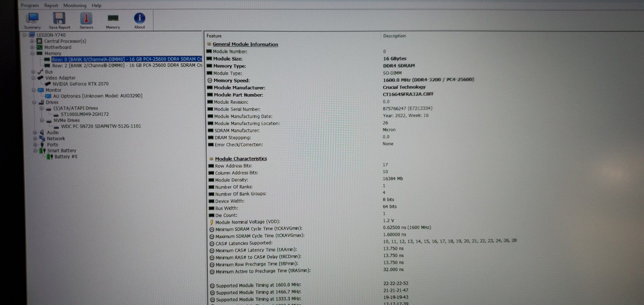Screen dimensions: 644x305
Task: Open the Sensors thermometer icon
Action: click(86, 21)
